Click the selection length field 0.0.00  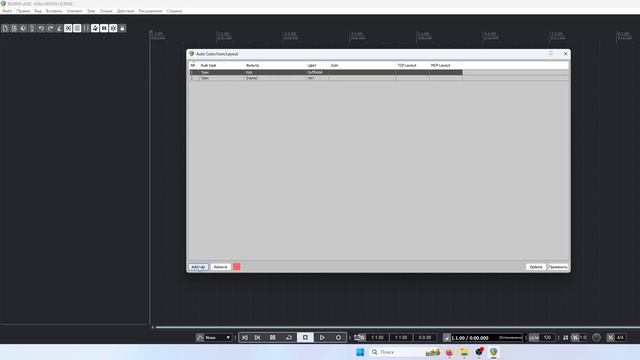[425, 338]
